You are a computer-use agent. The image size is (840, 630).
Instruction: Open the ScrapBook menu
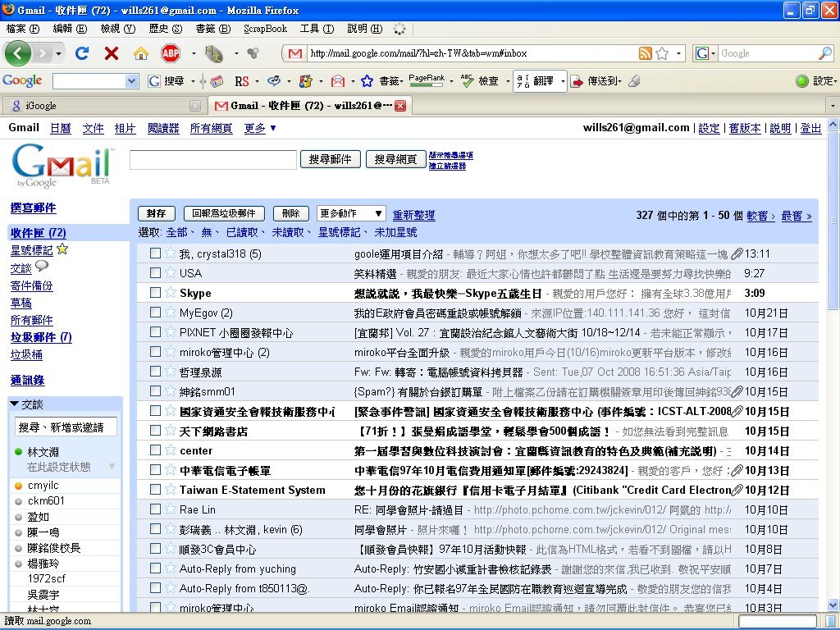pos(265,29)
